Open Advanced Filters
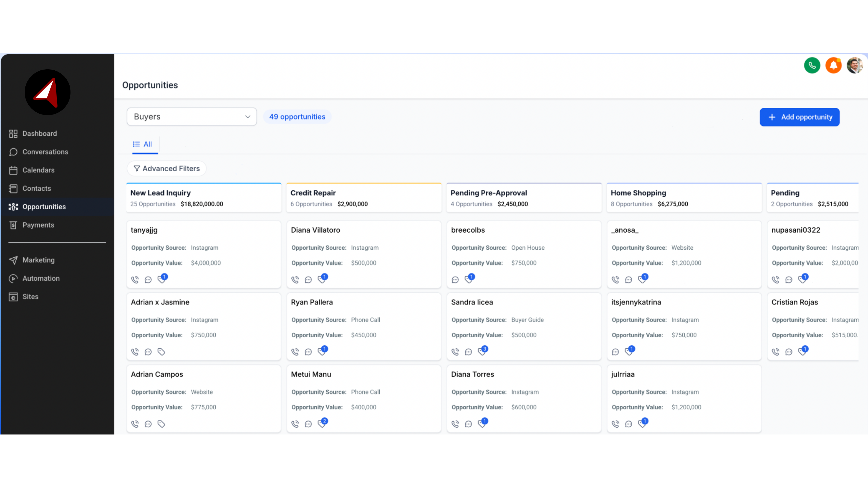 coord(166,169)
